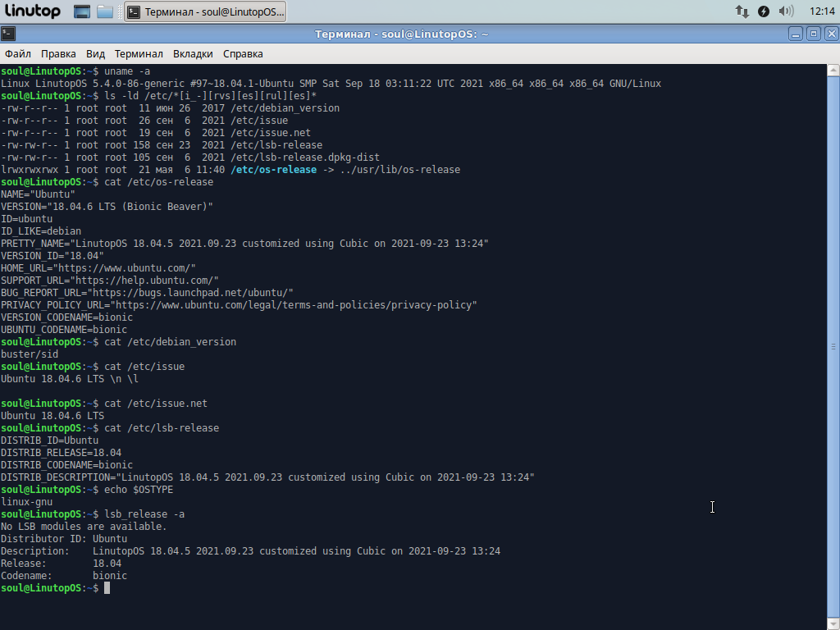Click the 'linux-gnu' output text
This screenshot has width=840, height=630.
(27, 503)
